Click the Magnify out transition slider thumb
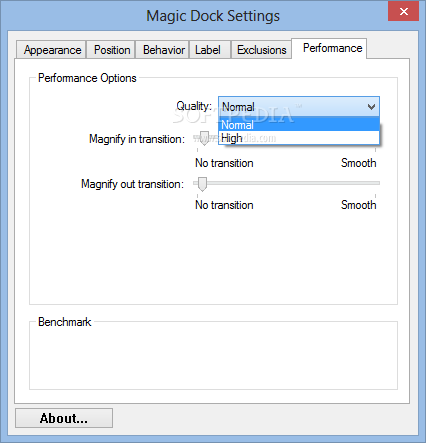Screen dimensions: 426x443 (202, 184)
